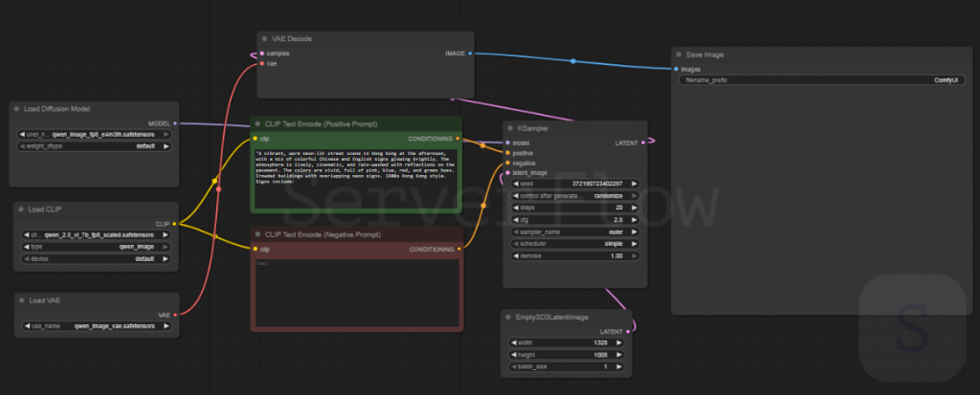Select the KSampler node by its title text

pos(533,128)
